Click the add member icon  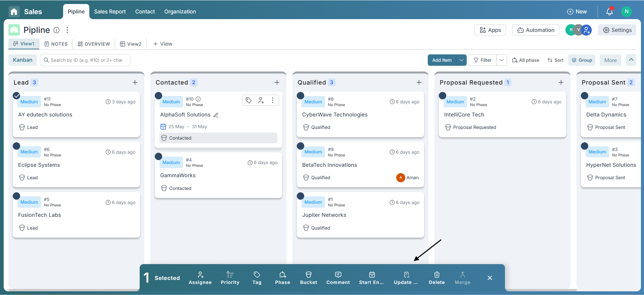587,30
